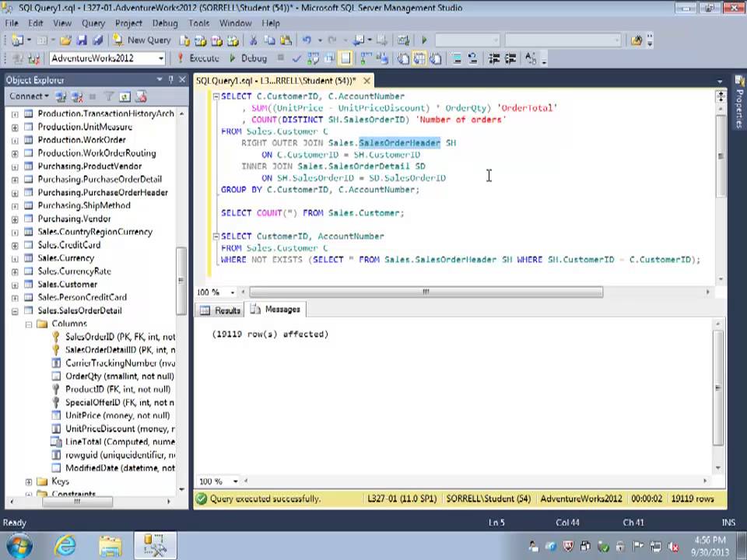The height and width of the screenshot is (560, 747).
Task: Click the Debug button
Action: [248, 58]
